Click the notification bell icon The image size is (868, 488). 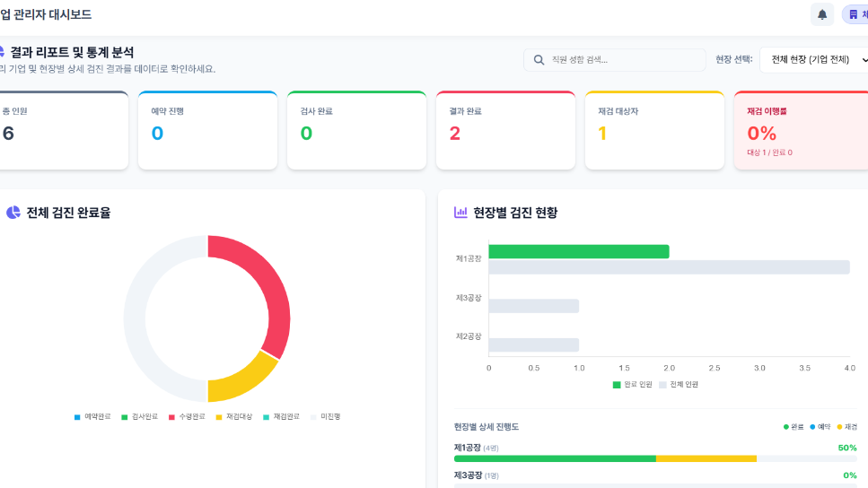click(821, 14)
